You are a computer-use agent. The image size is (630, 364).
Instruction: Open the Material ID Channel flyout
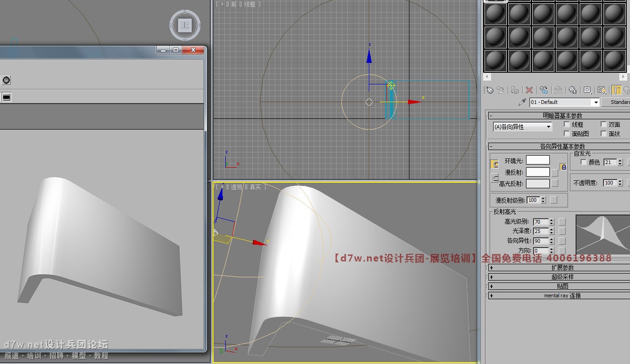click(x=588, y=90)
